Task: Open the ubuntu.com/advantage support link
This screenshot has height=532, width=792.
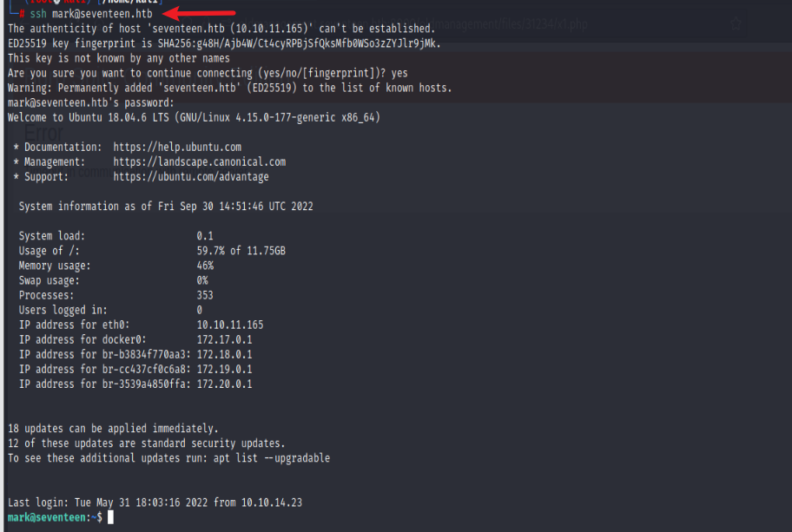Action: [190, 176]
